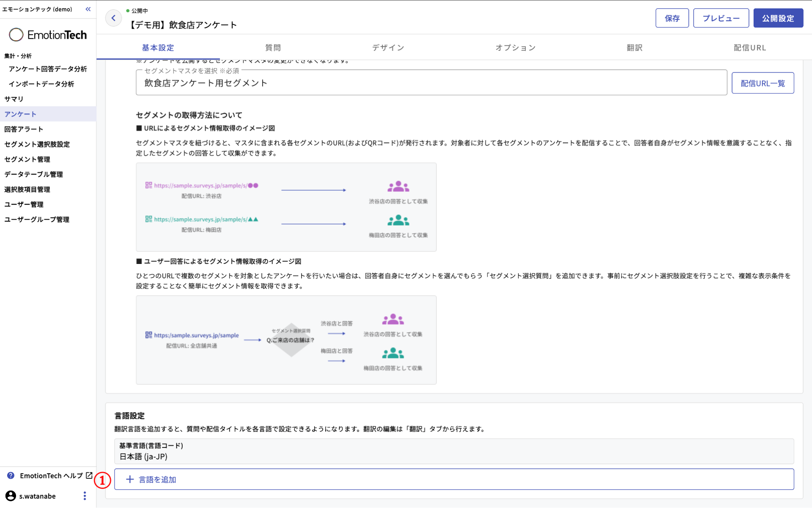The height and width of the screenshot is (508, 812).
Task: Select アンケート in the sidebar
Action: (19, 114)
